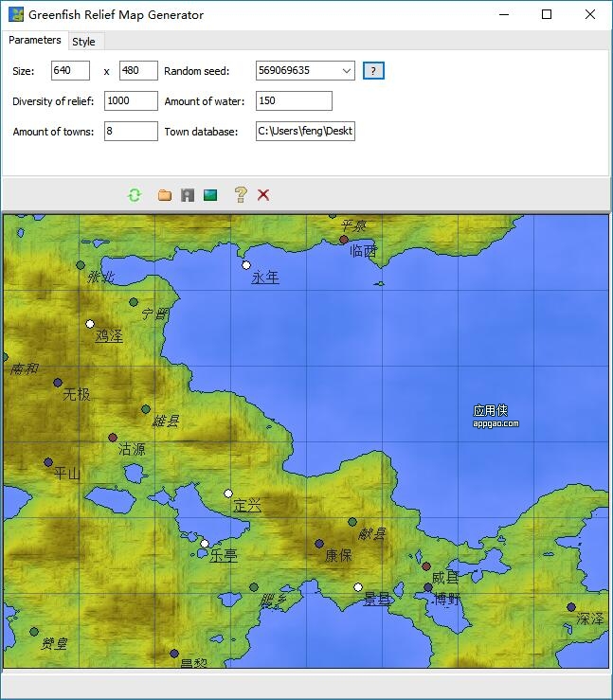Viewport: 613px width, 700px height.
Task: Click the green picture export icon
Action: click(210, 195)
